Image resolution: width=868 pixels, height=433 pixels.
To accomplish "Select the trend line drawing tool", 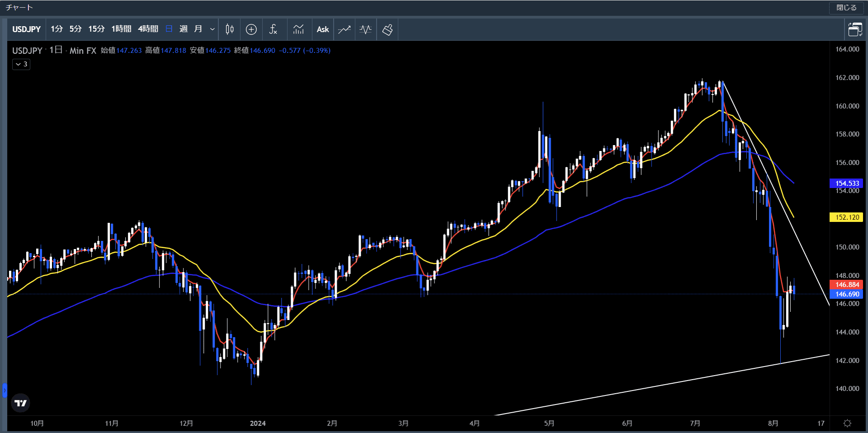I will point(344,29).
